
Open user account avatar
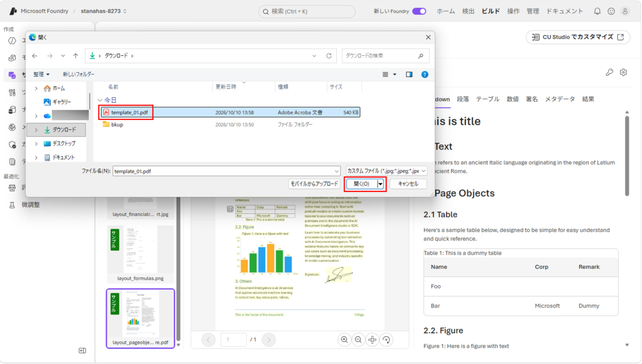[x=625, y=11]
